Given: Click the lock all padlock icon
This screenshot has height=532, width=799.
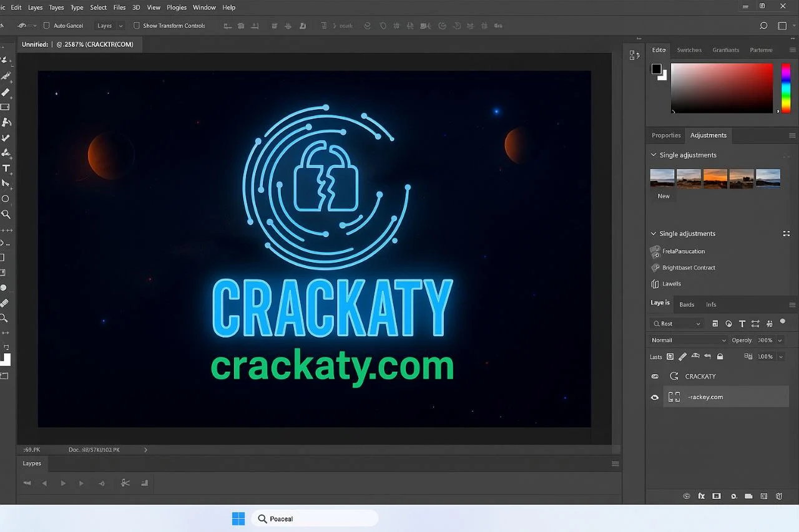Looking at the screenshot, I should click(x=720, y=357).
